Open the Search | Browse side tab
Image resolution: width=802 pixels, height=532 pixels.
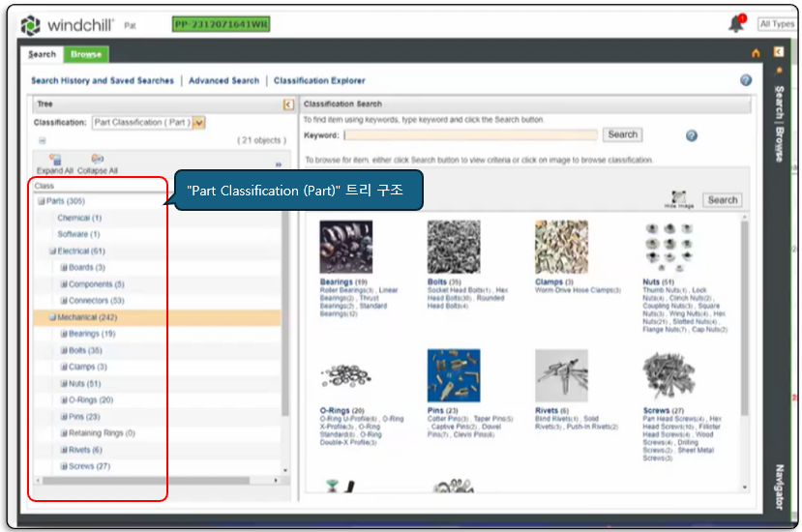(x=779, y=125)
